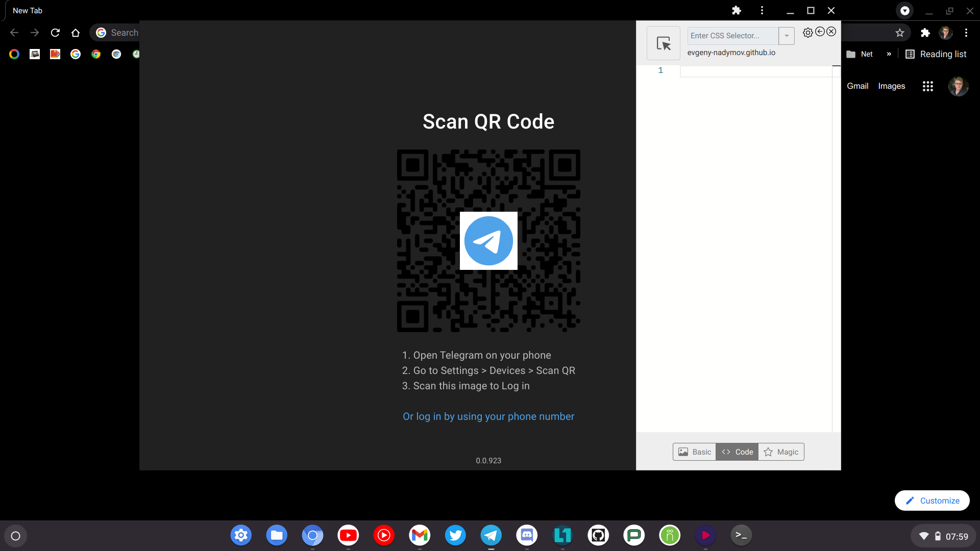Activate the element picker cursor button

pyautogui.click(x=663, y=43)
